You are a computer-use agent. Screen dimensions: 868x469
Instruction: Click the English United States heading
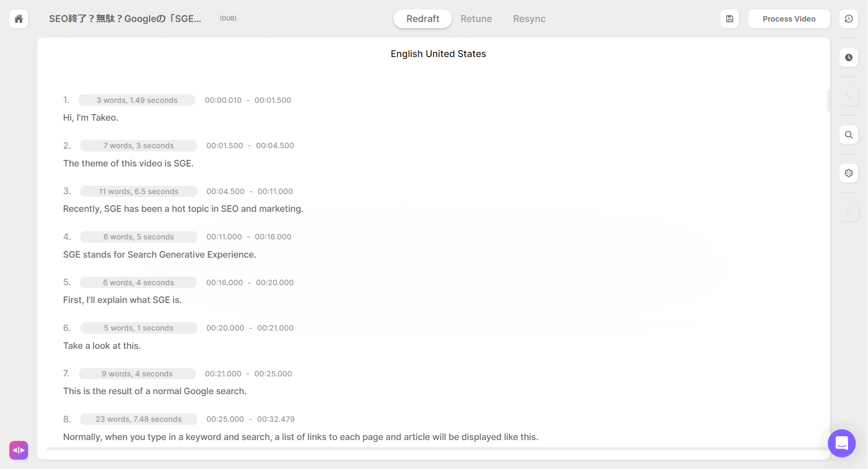(438, 54)
